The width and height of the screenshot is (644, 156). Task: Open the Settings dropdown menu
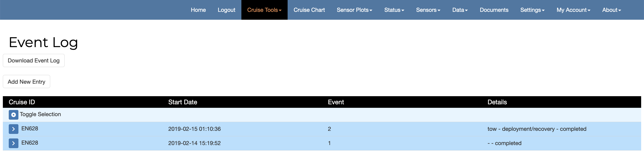[x=532, y=10]
